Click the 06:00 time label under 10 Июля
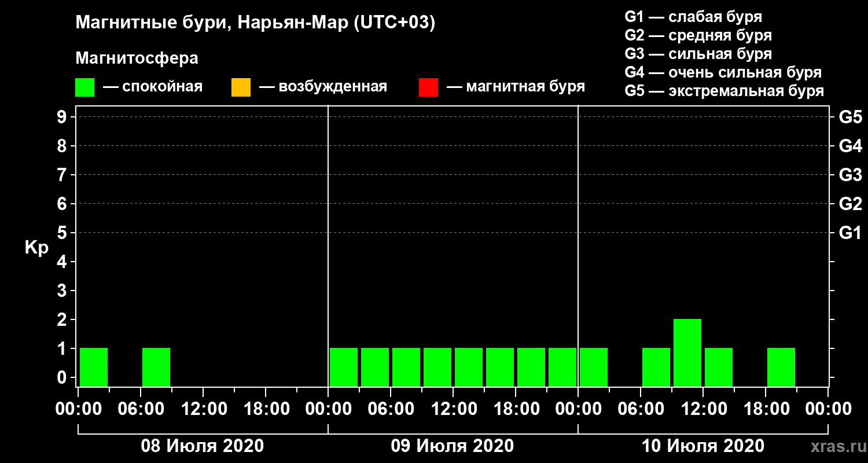This screenshot has height=463, width=868. click(640, 409)
